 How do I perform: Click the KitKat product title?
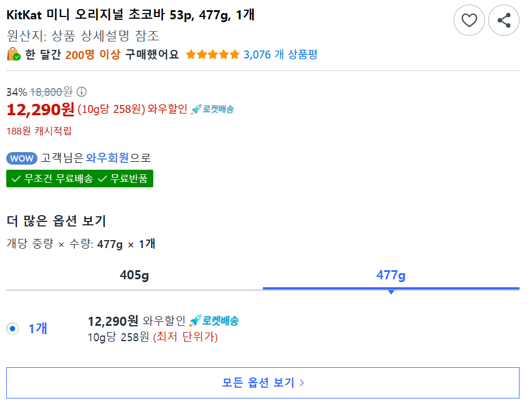(x=131, y=15)
